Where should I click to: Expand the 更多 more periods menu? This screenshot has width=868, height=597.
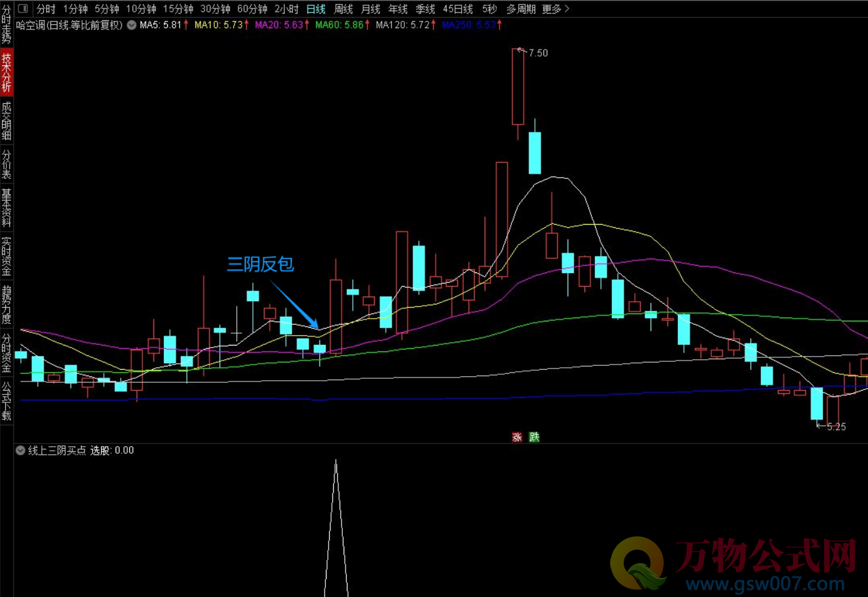click(x=556, y=9)
